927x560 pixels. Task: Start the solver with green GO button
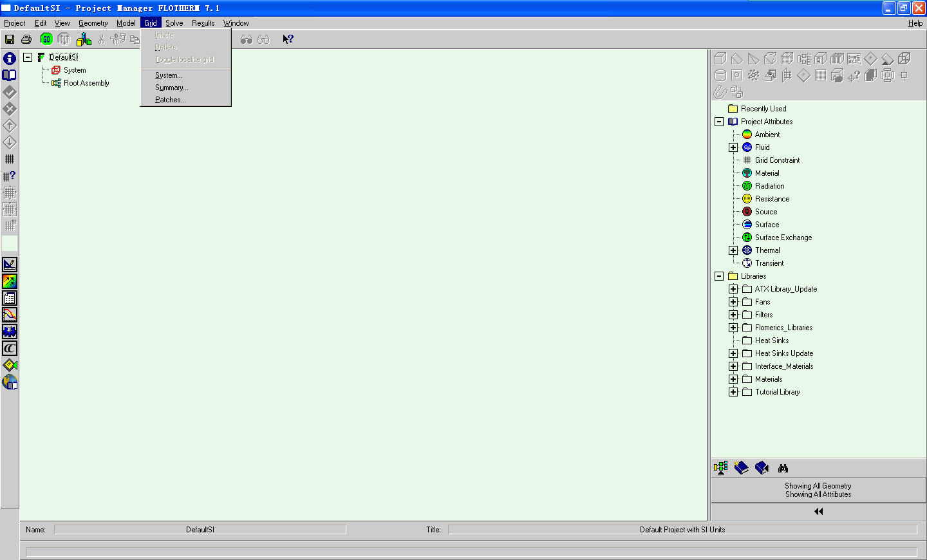[x=46, y=39]
